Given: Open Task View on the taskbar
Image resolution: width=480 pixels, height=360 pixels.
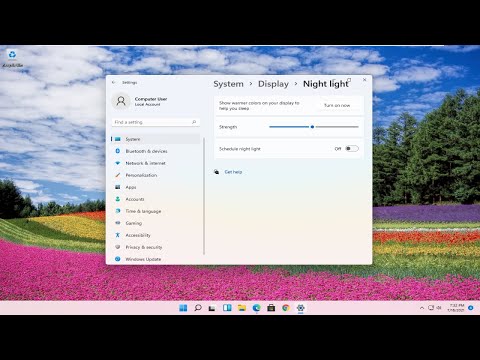Looking at the screenshot, I should pos(212,308).
